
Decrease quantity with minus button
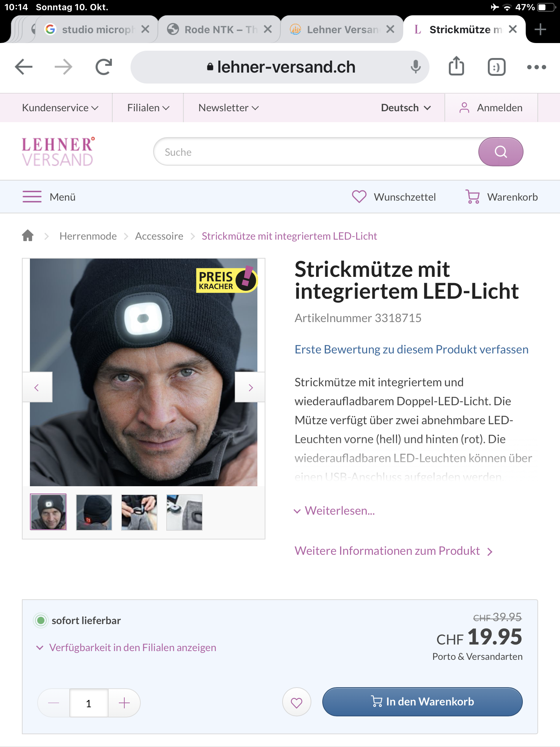point(54,703)
